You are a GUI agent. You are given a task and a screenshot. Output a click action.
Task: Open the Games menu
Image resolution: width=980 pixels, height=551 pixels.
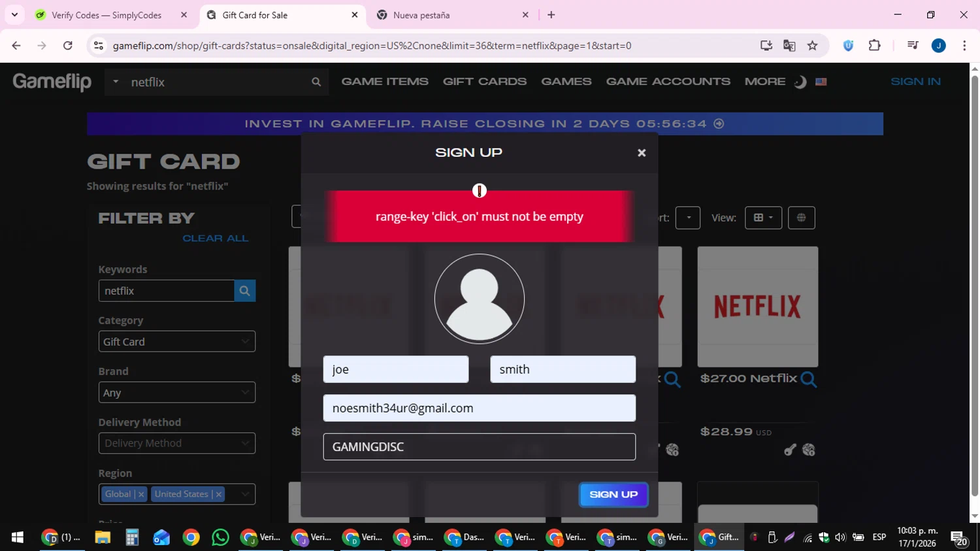566,82
